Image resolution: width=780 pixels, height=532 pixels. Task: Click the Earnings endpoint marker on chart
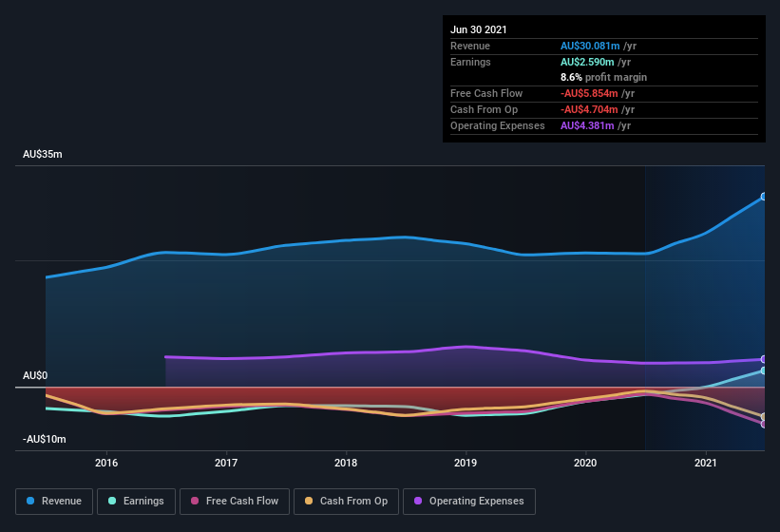pos(764,370)
